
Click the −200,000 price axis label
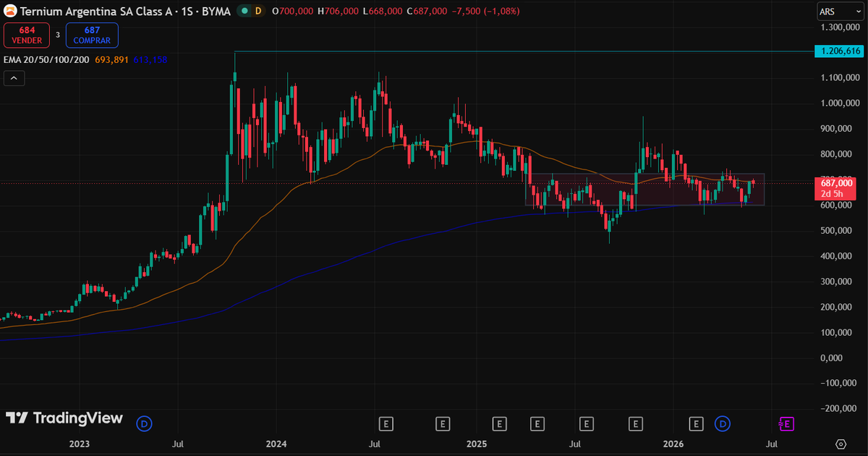[841, 409]
